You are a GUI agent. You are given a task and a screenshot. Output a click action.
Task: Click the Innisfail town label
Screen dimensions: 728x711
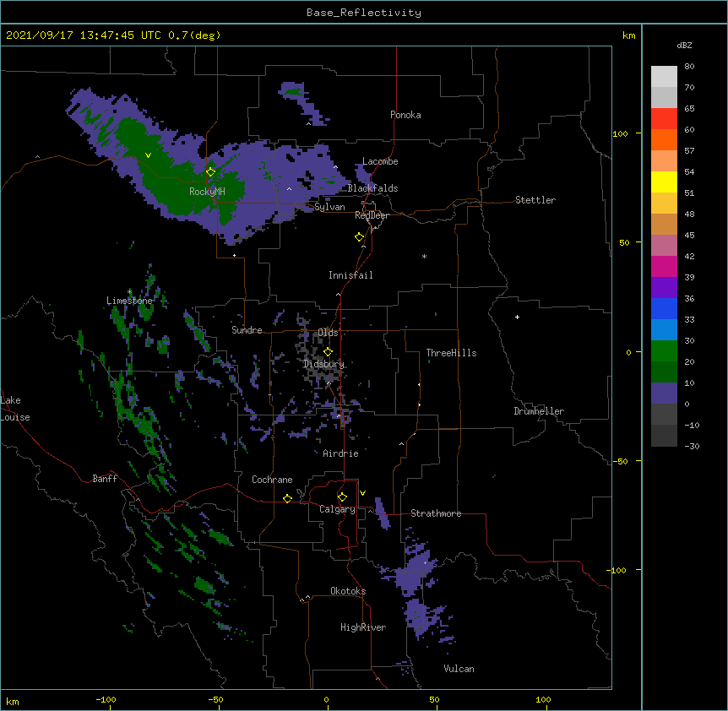coord(350,275)
